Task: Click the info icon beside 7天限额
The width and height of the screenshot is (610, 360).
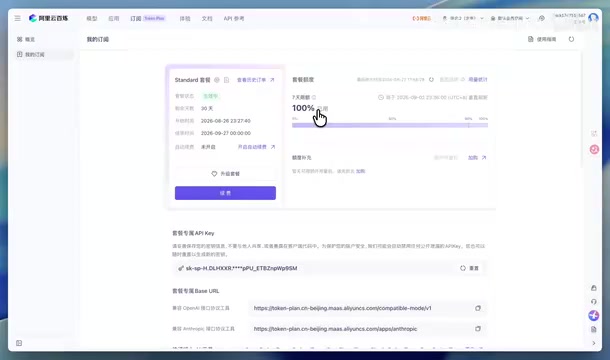Action: (x=314, y=97)
